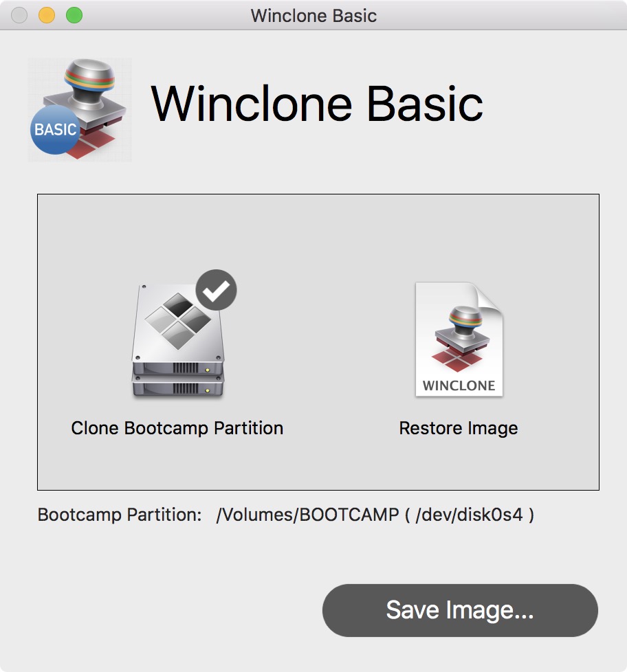Deselect the checkmark badge on Clone Bootcamp Partition
Viewport: 627px width, 672px height.
pos(216,291)
